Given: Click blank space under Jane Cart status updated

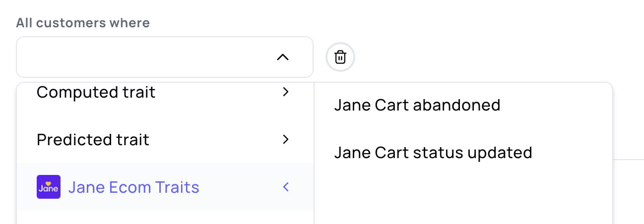Looking at the screenshot, I should coord(461,193).
